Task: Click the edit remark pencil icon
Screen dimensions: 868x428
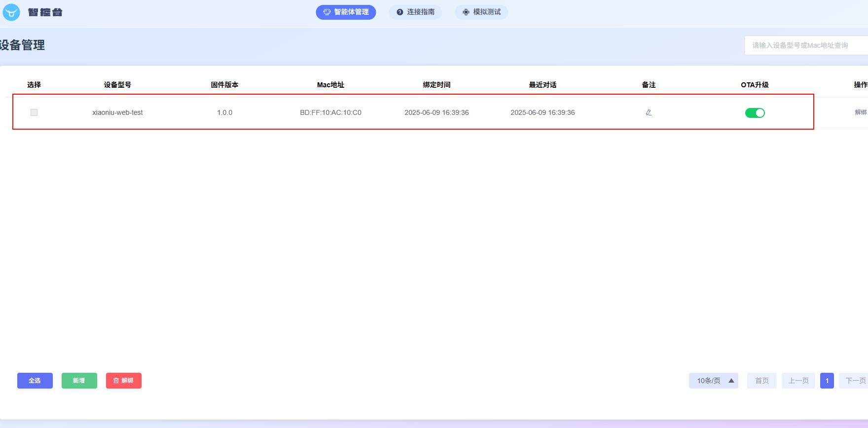Action: click(x=649, y=112)
